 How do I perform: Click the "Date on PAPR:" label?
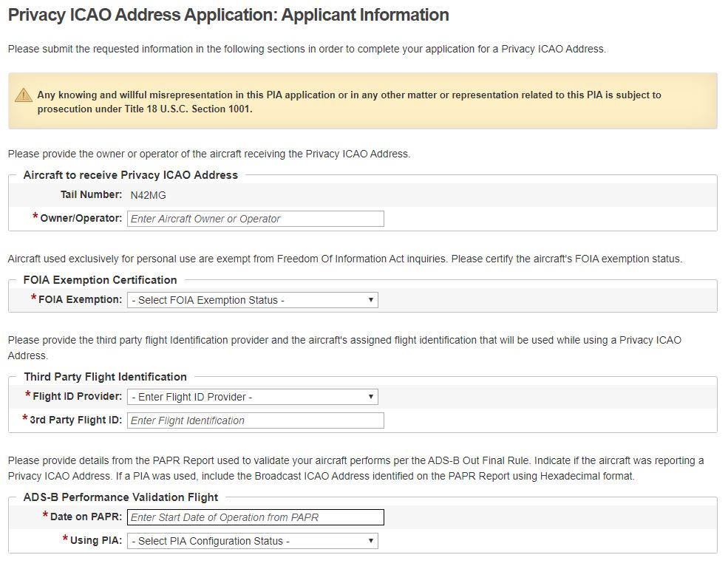tap(86, 517)
